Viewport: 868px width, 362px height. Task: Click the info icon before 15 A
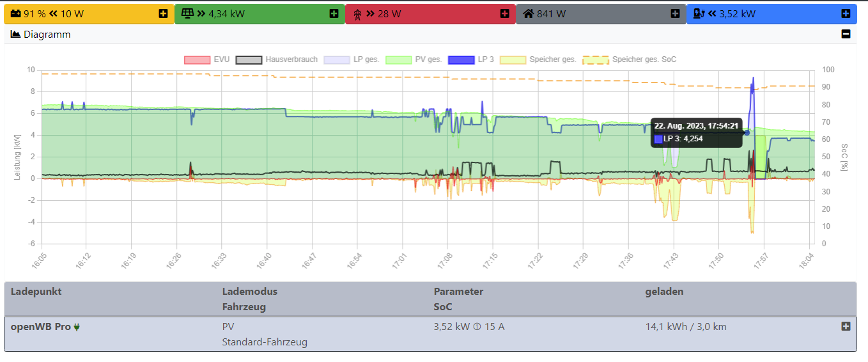(477, 327)
